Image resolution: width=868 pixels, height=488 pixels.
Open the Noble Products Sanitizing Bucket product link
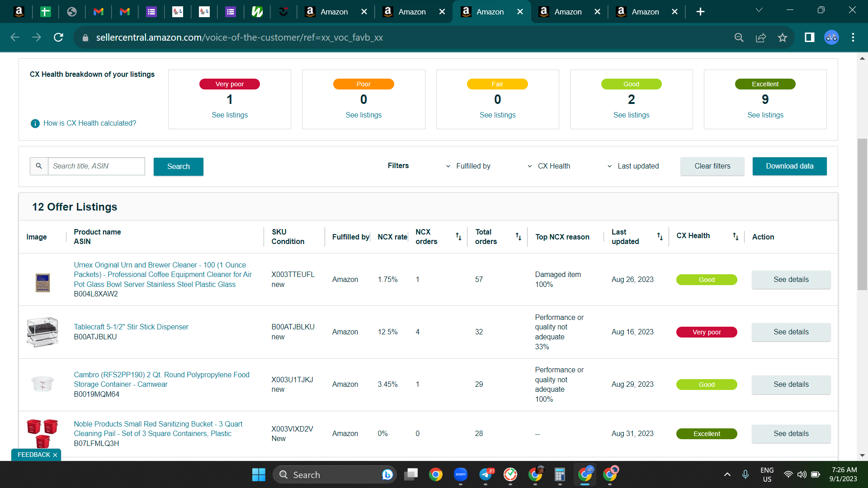click(x=158, y=429)
